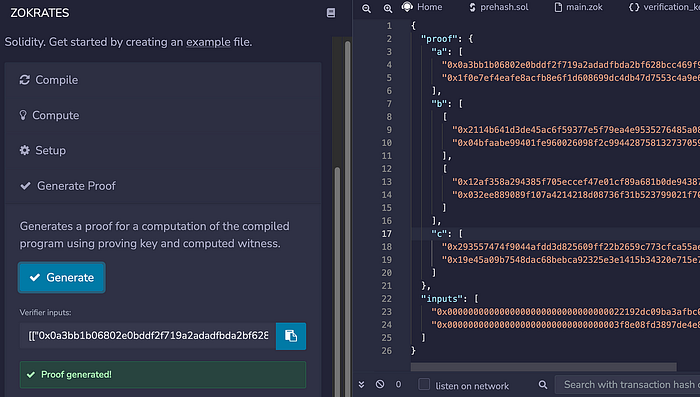This screenshot has width=700, height=397.
Task: Switch to the Home tab
Action: click(x=422, y=7)
